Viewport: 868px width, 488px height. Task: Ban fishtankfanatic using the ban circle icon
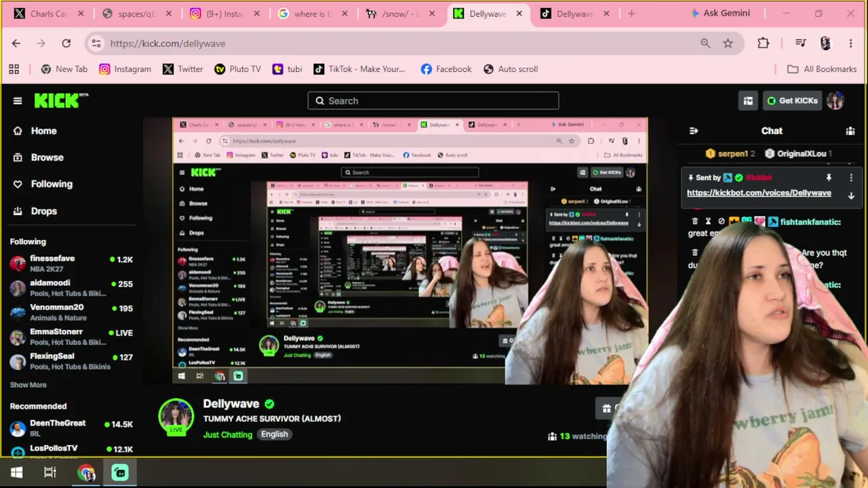click(x=722, y=222)
